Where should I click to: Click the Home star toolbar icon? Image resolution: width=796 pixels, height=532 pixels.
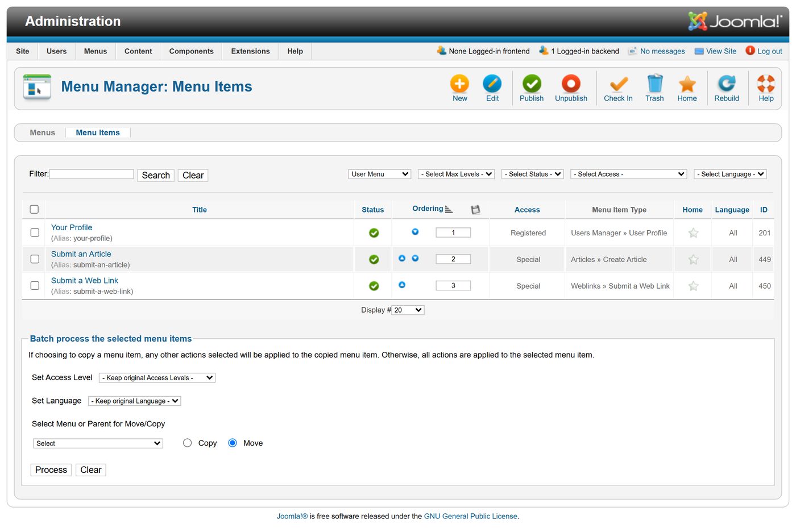687,84
